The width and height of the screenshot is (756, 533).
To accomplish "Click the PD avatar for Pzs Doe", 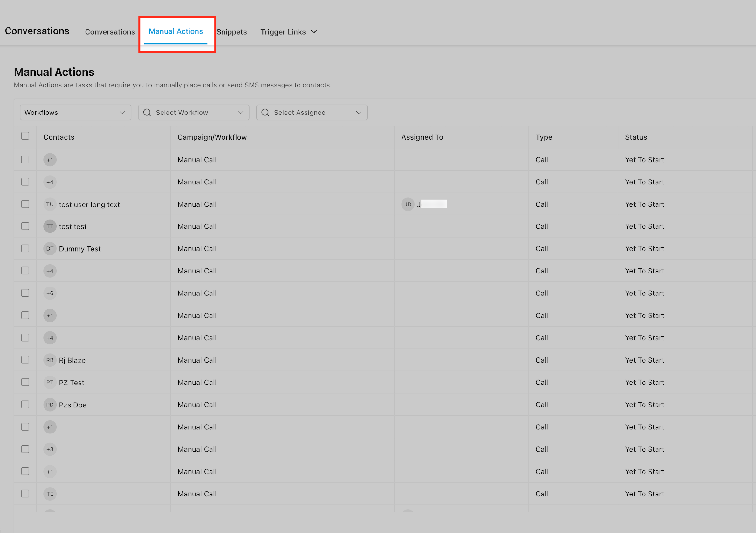I will [x=50, y=405].
